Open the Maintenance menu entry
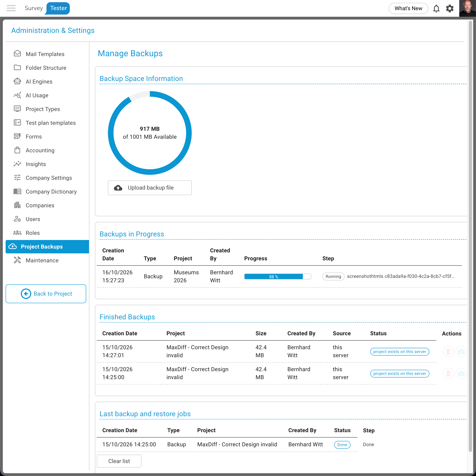Viewport: 476px width, 476px height. tap(47, 260)
